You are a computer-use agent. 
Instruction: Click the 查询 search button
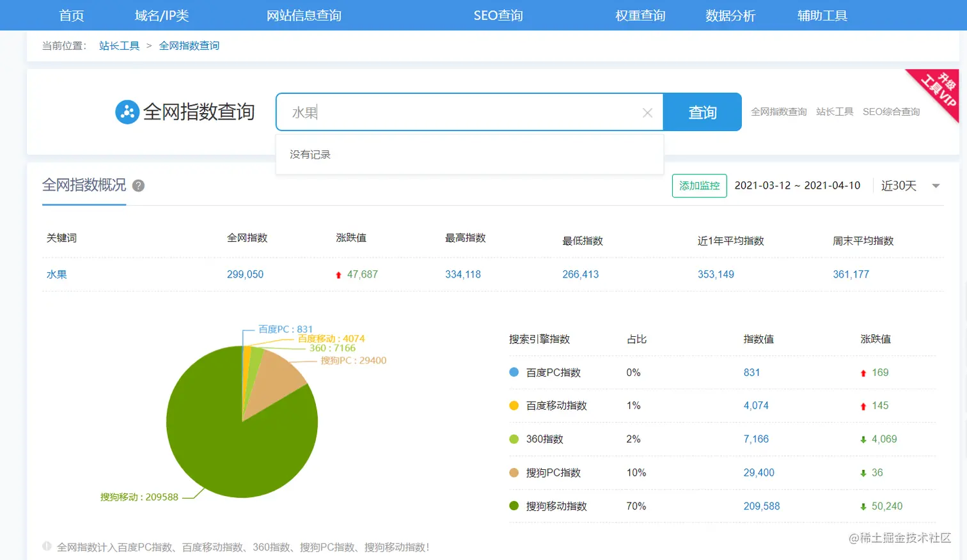702,112
